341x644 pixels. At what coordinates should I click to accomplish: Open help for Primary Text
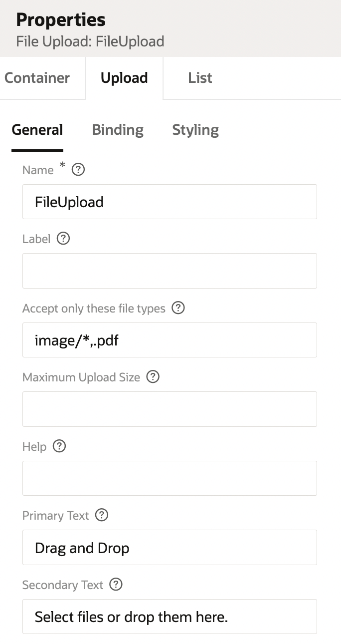(101, 515)
